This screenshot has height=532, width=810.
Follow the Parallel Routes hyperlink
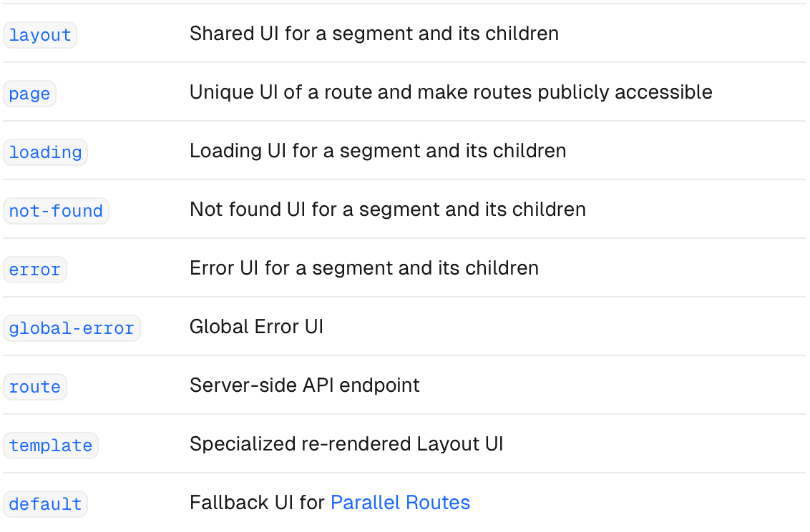[400, 503]
